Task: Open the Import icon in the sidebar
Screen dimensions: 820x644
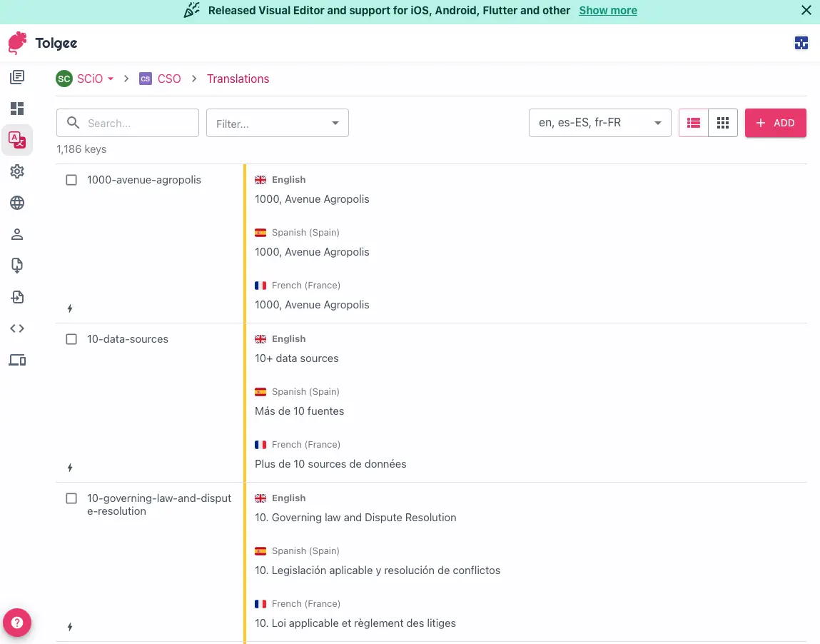Action: tap(17, 296)
